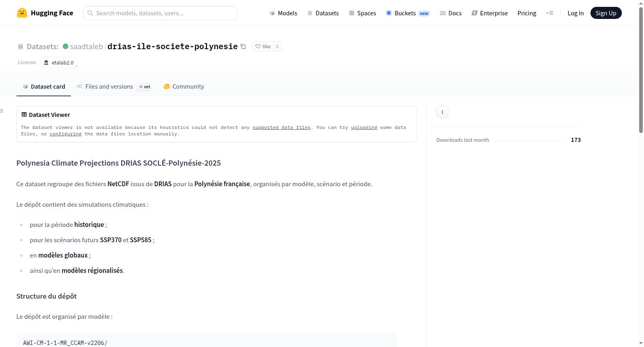This screenshot has width=644, height=347.
Task: Click the 'Dataset Viewer' panel title
Action: click(x=50, y=115)
